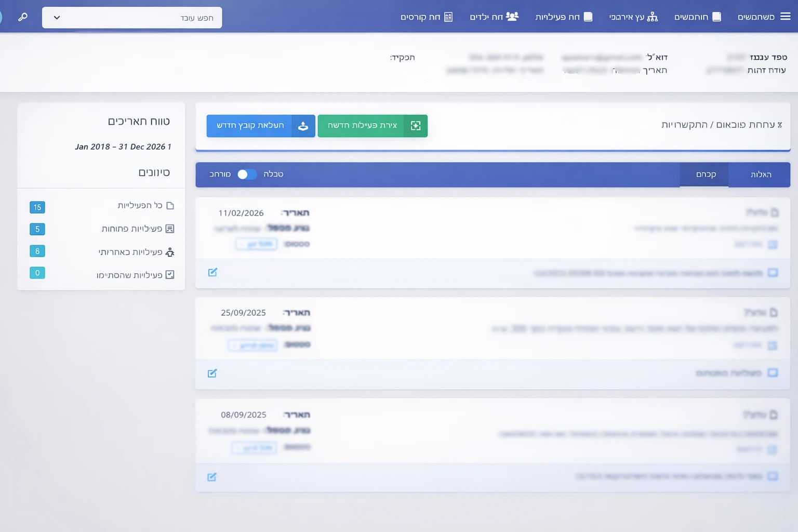Open the דוח פעילויות navbar item
The image size is (798, 532).
[x=564, y=17]
